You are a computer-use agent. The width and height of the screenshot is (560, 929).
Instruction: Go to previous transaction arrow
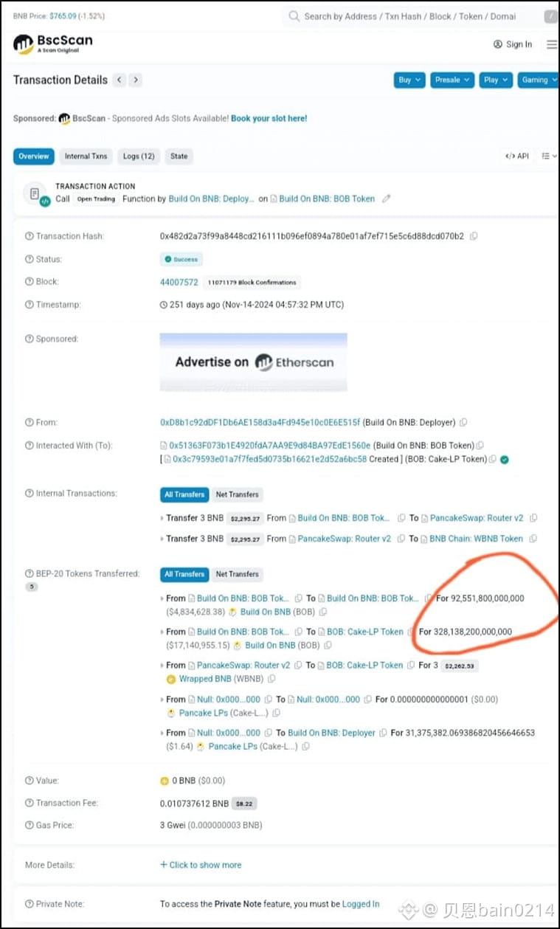120,80
